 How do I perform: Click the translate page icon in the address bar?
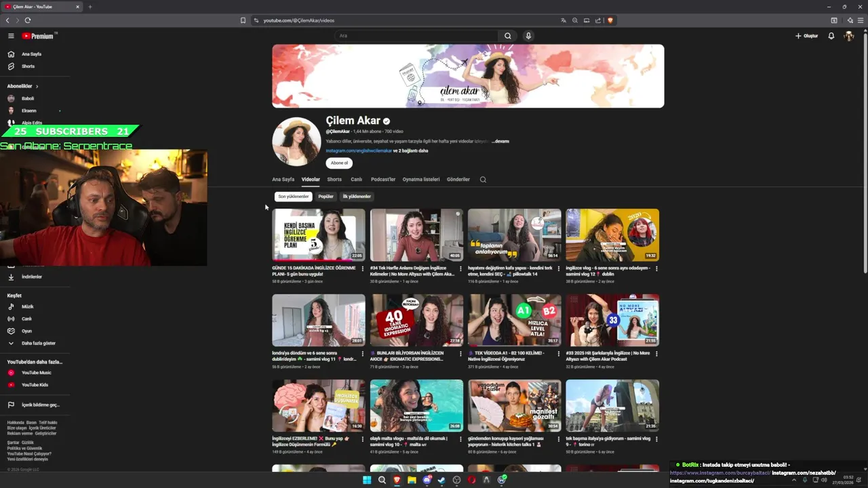pyautogui.click(x=564, y=20)
